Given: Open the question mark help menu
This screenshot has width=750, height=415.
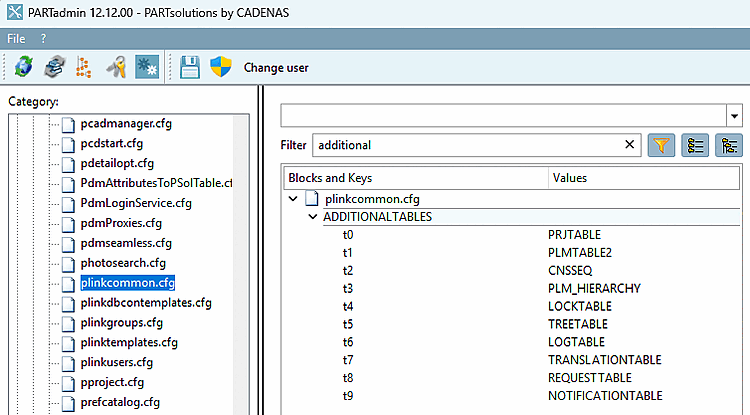Looking at the screenshot, I should point(44,39).
